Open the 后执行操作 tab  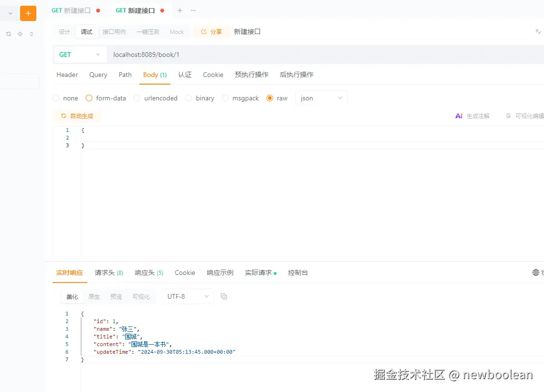pyautogui.click(x=297, y=75)
